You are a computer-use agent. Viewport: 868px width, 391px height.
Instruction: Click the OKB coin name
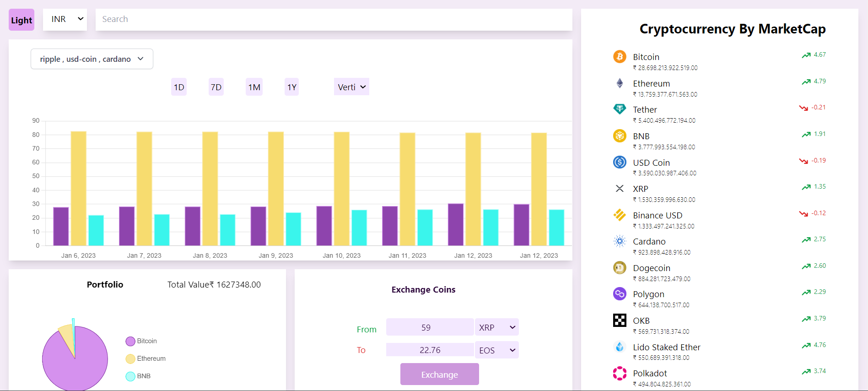pos(641,320)
